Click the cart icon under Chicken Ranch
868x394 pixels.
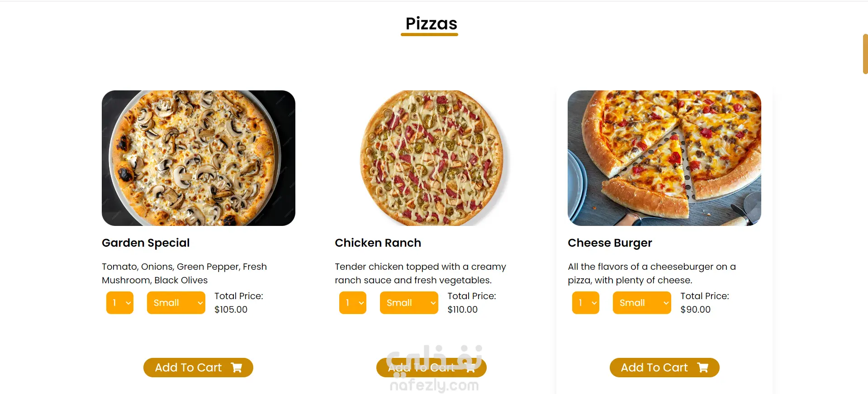click(470, 368)
